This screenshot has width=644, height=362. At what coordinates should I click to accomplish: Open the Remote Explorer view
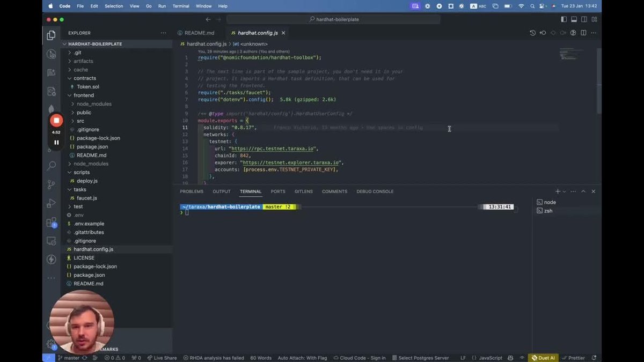51,241
